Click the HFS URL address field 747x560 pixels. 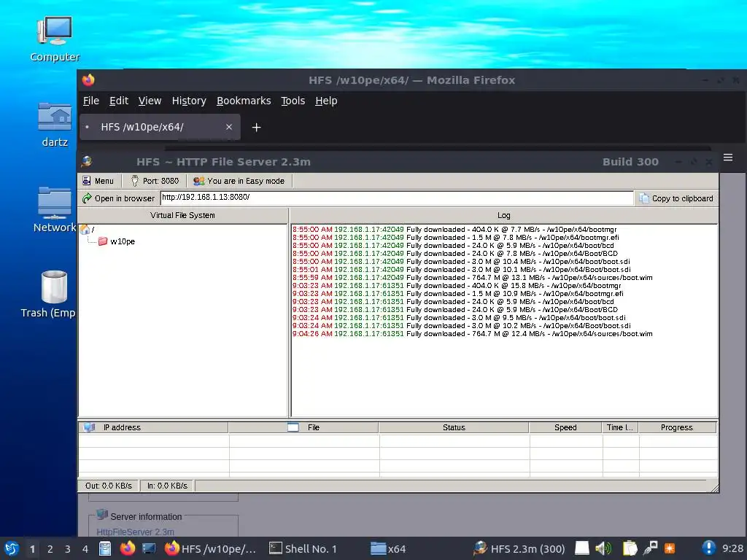397,197
